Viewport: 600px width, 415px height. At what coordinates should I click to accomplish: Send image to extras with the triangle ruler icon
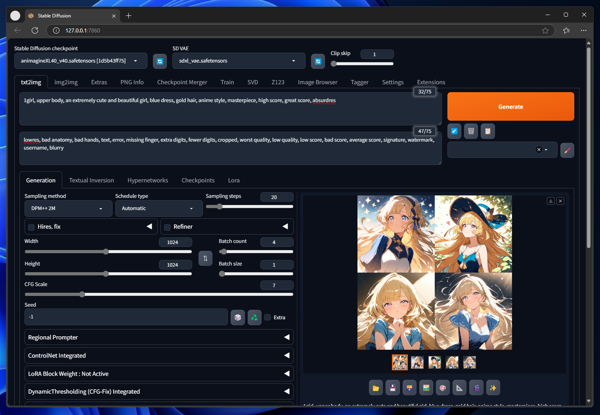tap(460, 388)
